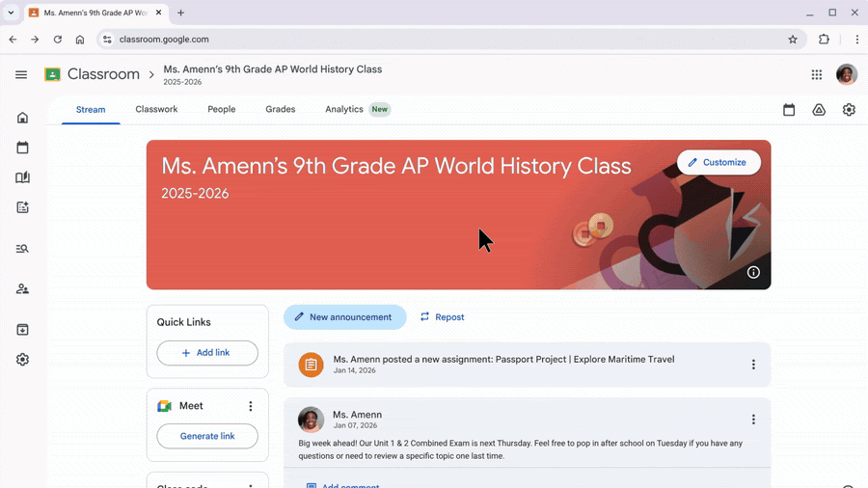Open the Google apps grid

click(x=817, y=74)
